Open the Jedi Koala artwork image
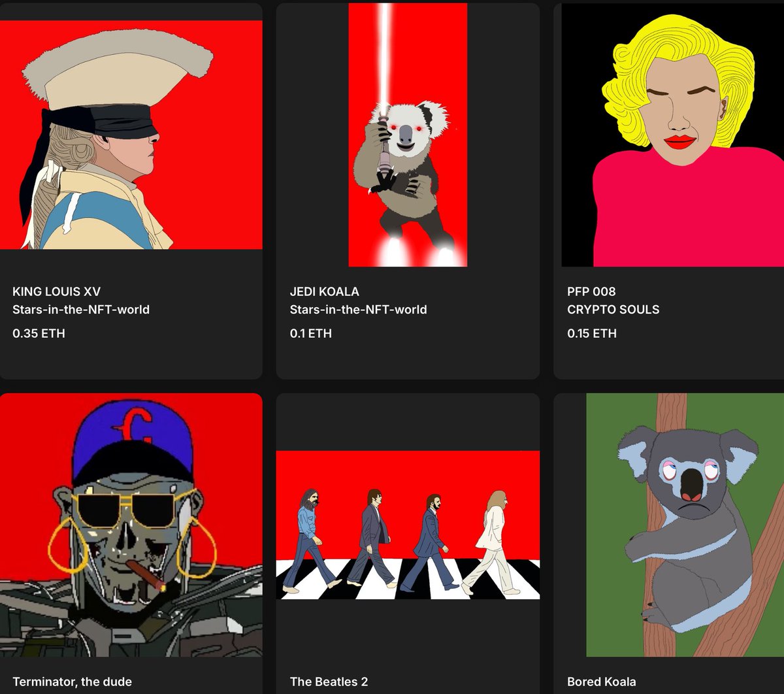Image resolution: width=784 pixels, height=694 pixels. point(408,135)
